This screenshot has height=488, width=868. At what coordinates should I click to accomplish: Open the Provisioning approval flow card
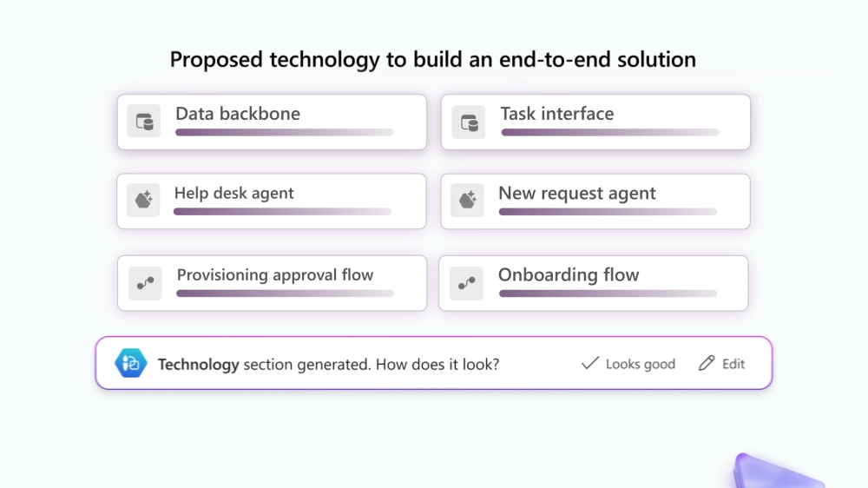(272, 283)
